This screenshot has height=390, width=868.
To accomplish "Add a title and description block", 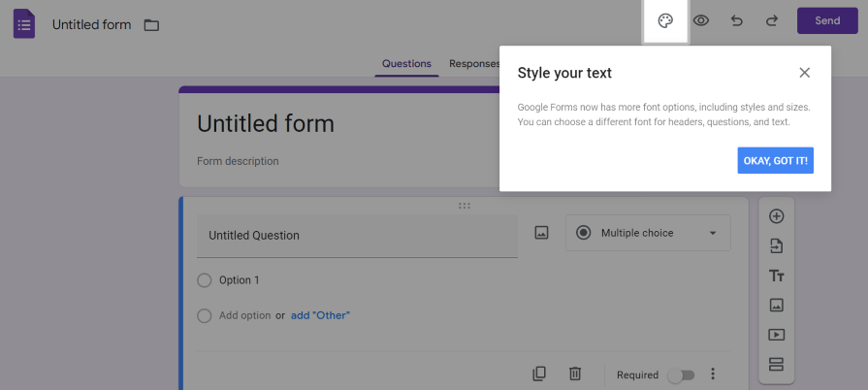I will (x=776, y=276).
